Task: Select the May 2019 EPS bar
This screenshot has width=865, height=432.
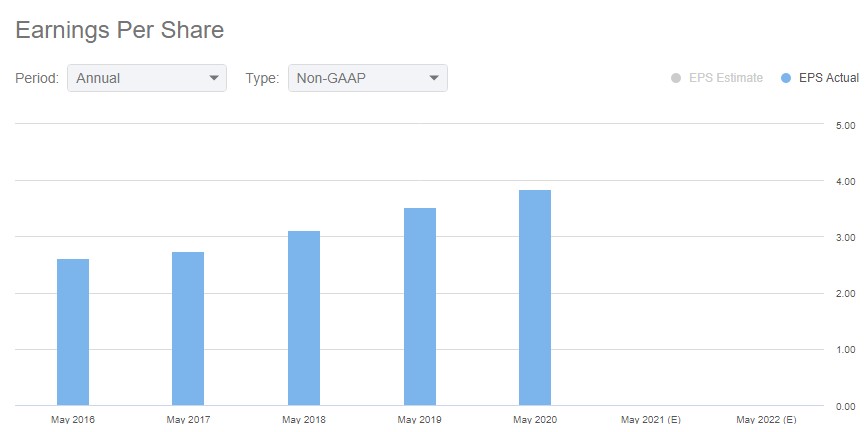Action: pyautogui.click(x=420, y=307)
